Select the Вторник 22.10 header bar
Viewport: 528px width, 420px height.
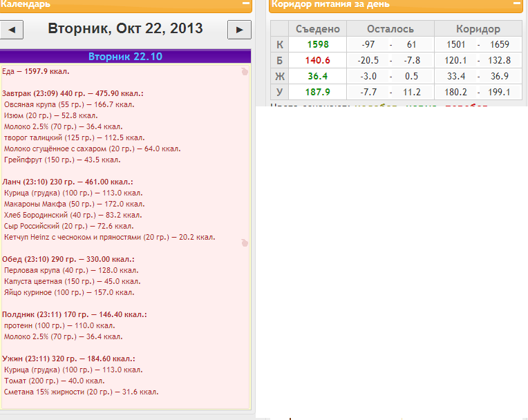click(x=125, y=56)
